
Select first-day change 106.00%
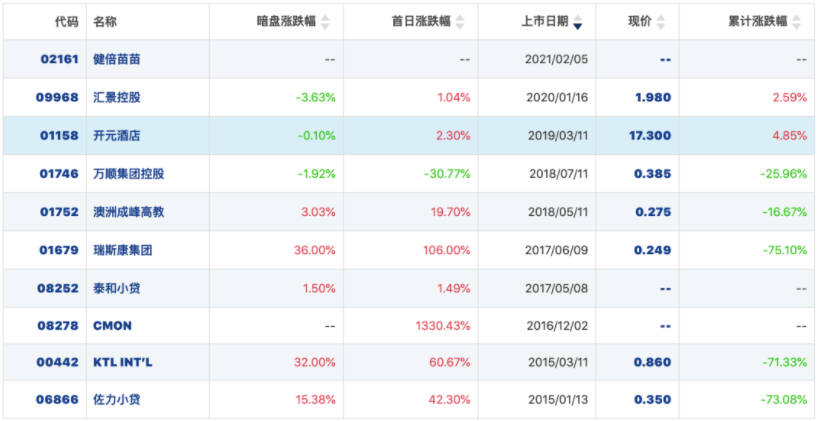447,250
